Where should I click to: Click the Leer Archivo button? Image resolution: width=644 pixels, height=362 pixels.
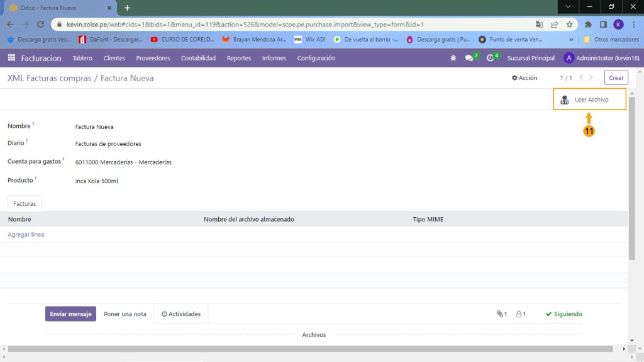(x=589, y=99)
